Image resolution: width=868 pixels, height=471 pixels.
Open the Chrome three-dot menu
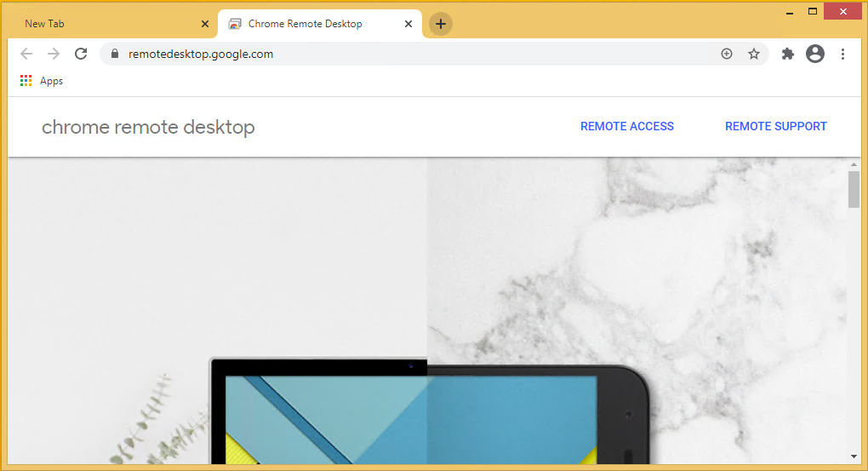[x=842, y=54]
